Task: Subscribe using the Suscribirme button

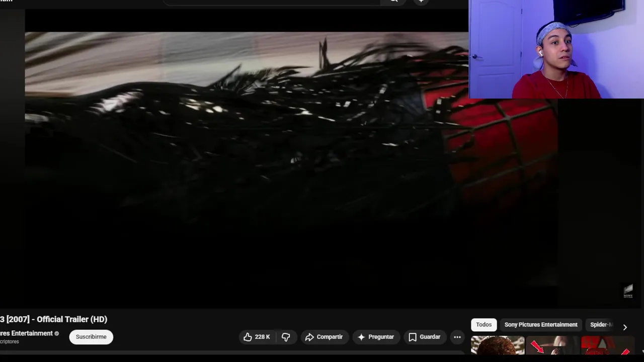Action: pyautogui.click(x=91, y=337)
